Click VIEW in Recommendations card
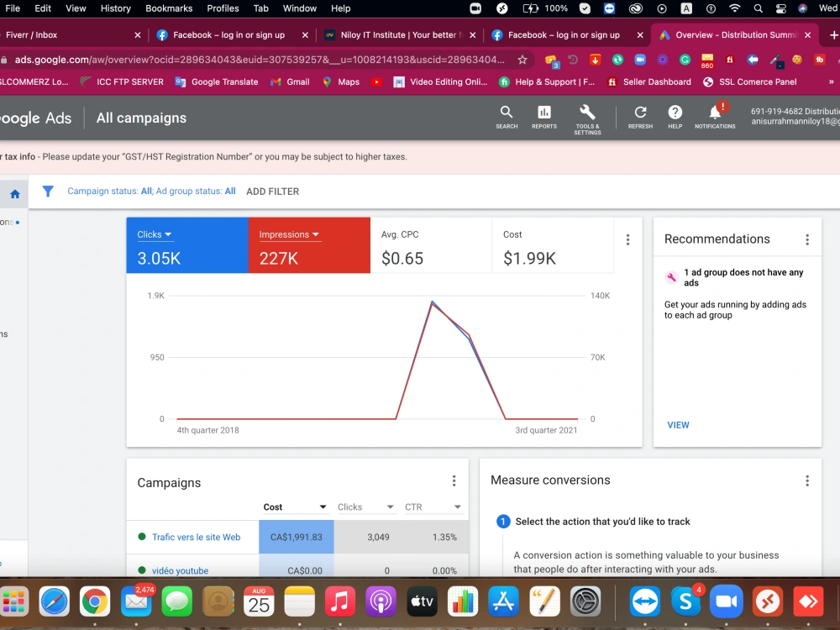 [678, 425]
